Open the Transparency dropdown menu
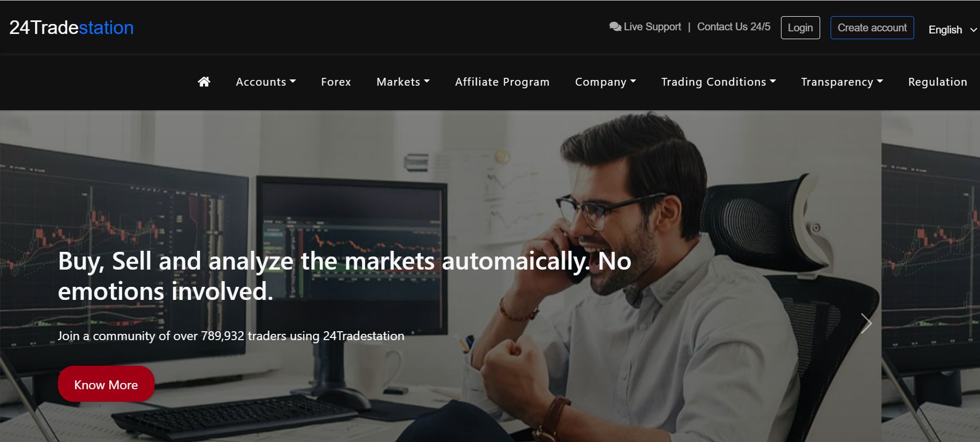The image size is (980, 442). pos(842,82)
